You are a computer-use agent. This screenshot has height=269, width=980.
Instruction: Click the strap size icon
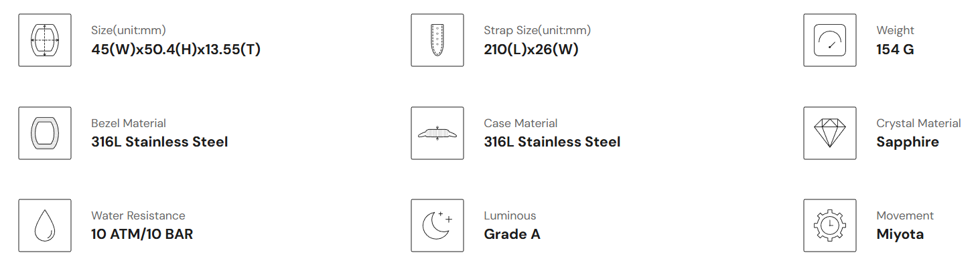pos(437,40)
